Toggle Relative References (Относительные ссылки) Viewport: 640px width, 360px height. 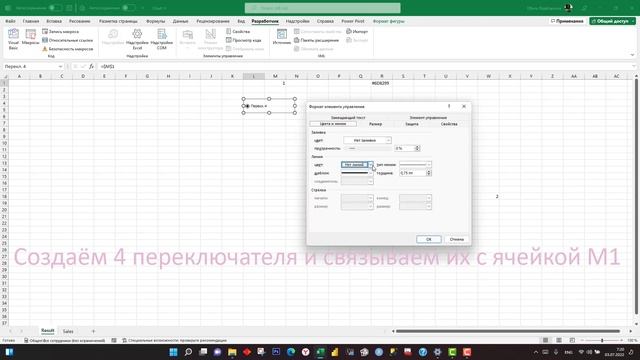[x=68, y=40]
